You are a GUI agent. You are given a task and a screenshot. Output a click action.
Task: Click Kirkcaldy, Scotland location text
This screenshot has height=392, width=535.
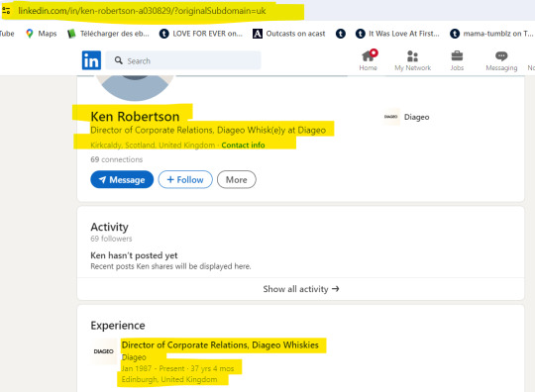pyautogui.click(x=153, y=146)
